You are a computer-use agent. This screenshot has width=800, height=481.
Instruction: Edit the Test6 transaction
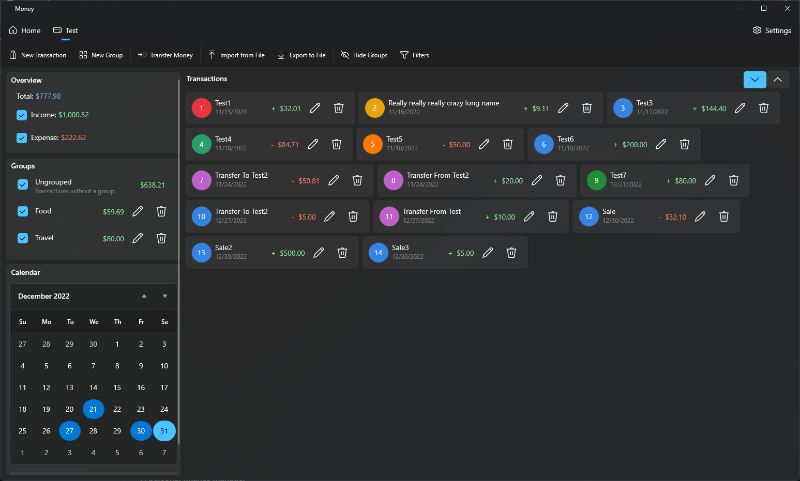point(661,144)
